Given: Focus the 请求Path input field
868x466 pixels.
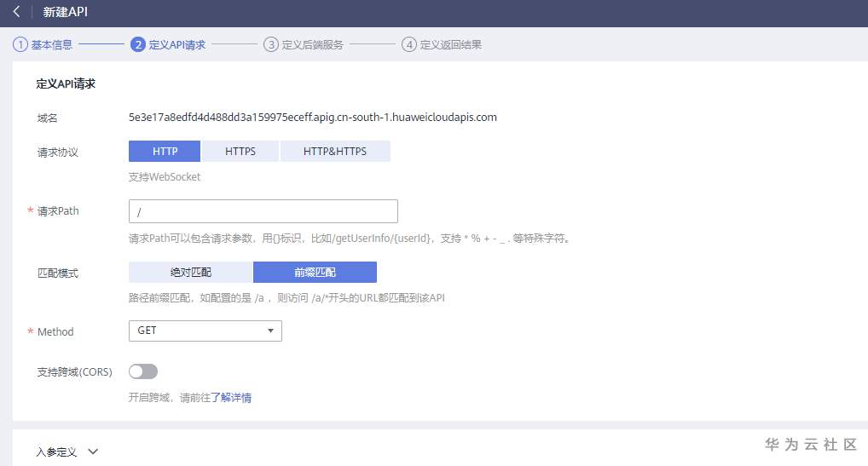Looking at the screenshot, I should (x=263, y=212).
